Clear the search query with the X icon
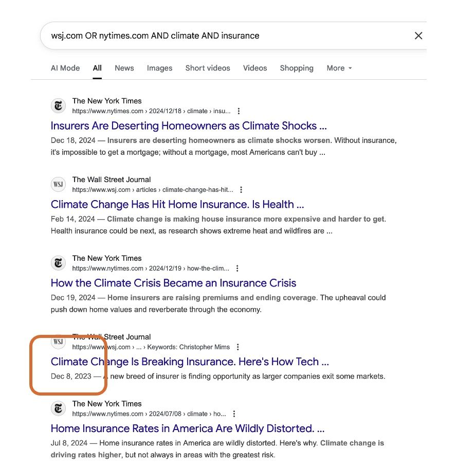476x465 pixels. tap(418, 36)
